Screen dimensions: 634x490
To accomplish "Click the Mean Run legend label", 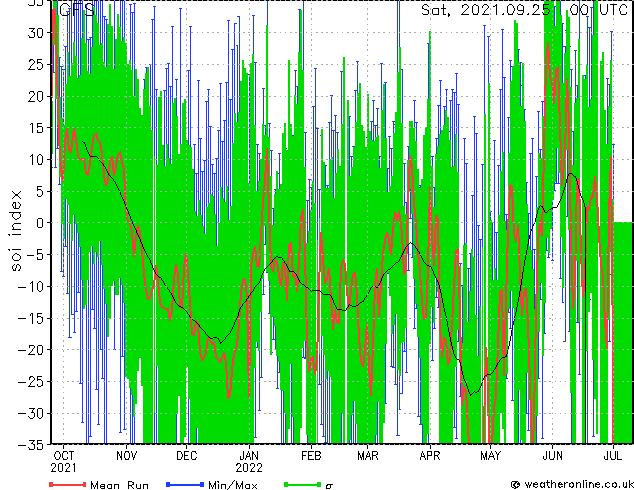I will pyautogui.click(x=120, y=485).
